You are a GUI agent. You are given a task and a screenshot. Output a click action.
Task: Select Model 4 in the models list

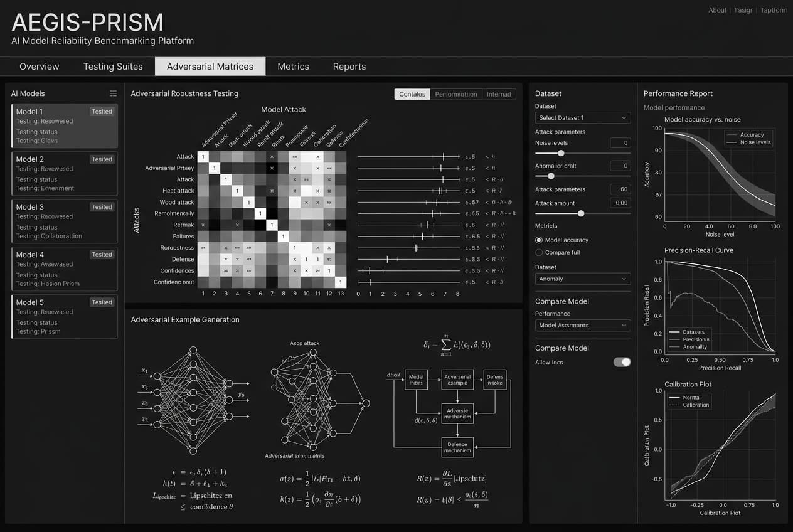65,269
